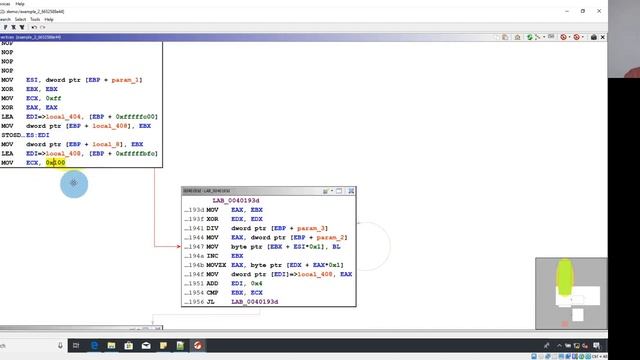640x360 pixels.
Task: Click the small white block in the satellite view
Action: 578,315
